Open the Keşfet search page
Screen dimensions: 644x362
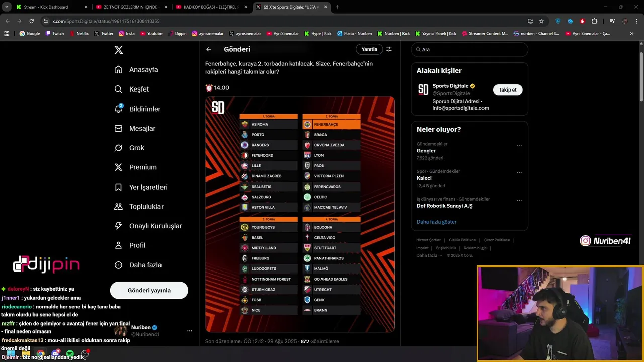(x=132, y=89)
